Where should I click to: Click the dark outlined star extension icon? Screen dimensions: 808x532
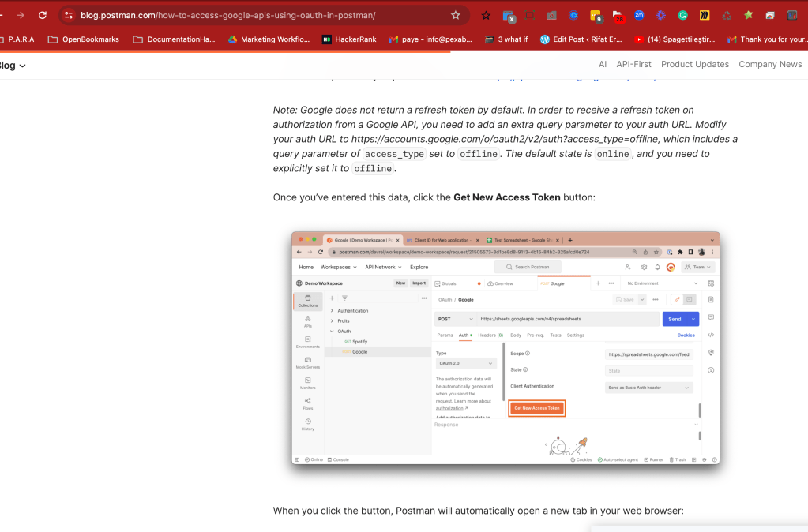click(486, 16)
